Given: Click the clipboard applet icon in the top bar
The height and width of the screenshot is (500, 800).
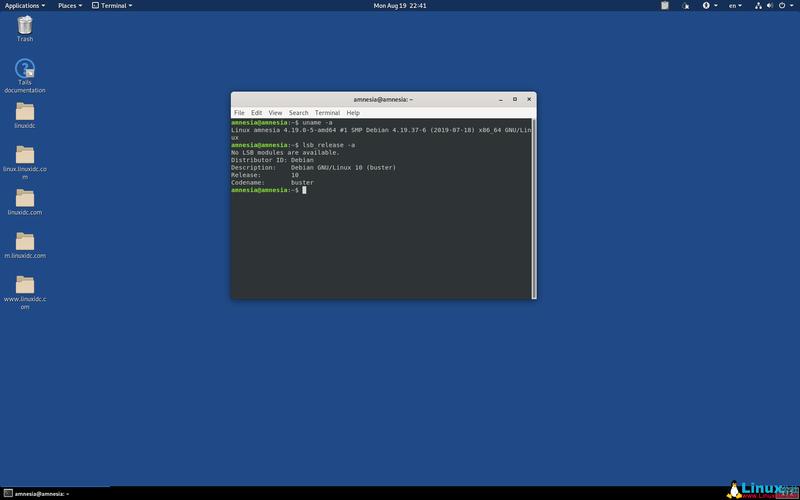Looking at the screenshot, I should click(x=664, y=6).
